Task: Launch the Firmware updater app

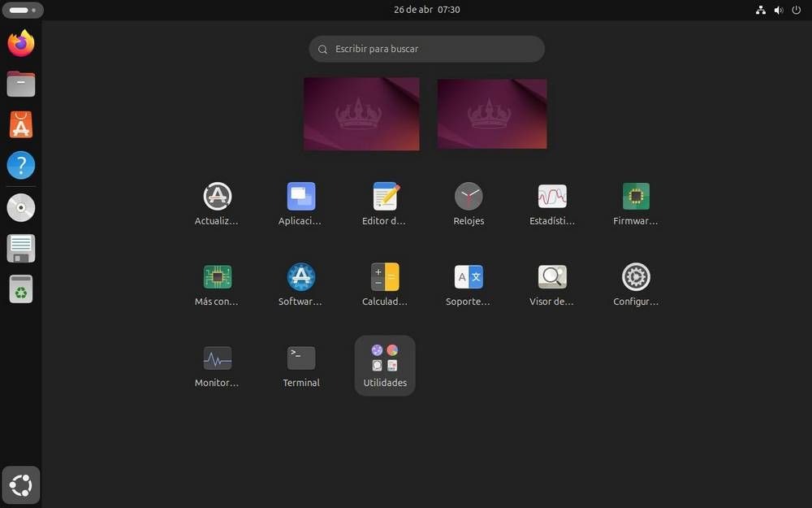Action: point(636,197)
